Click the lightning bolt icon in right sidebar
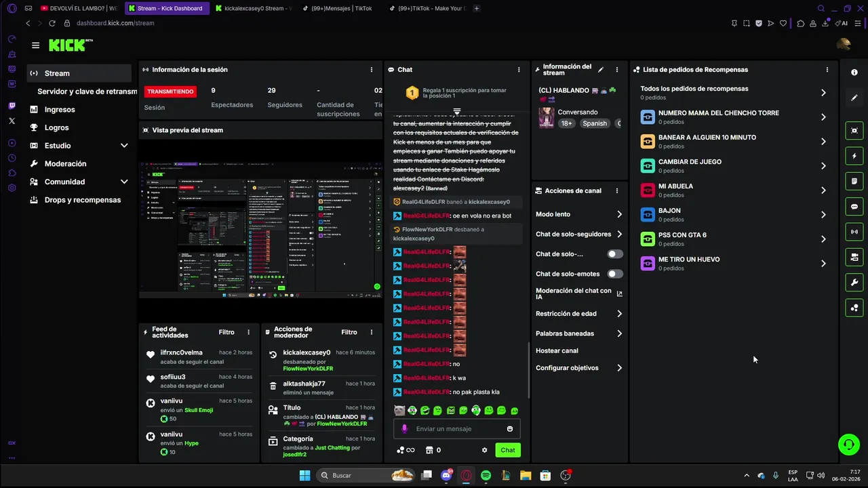 coord(854,156)
